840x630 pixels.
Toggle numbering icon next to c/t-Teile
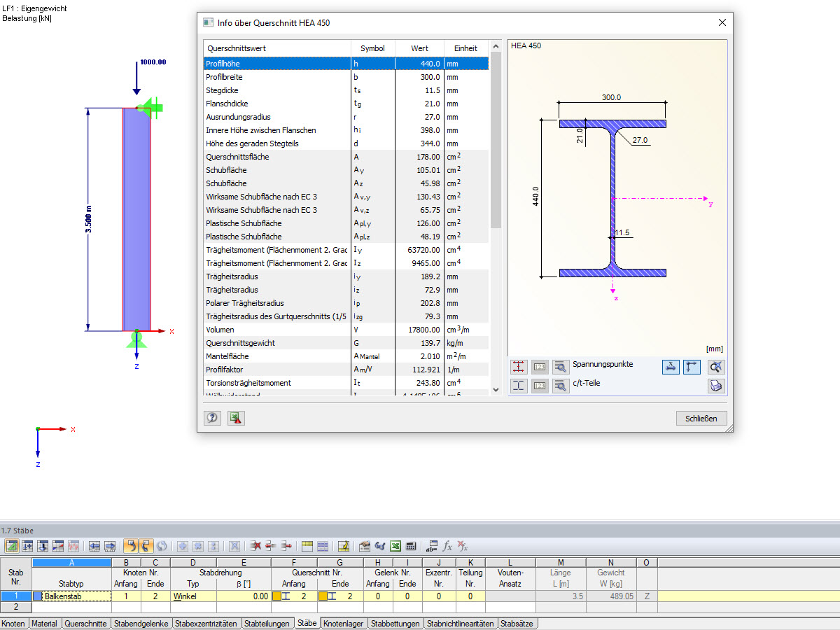click(x=540, y=386)
